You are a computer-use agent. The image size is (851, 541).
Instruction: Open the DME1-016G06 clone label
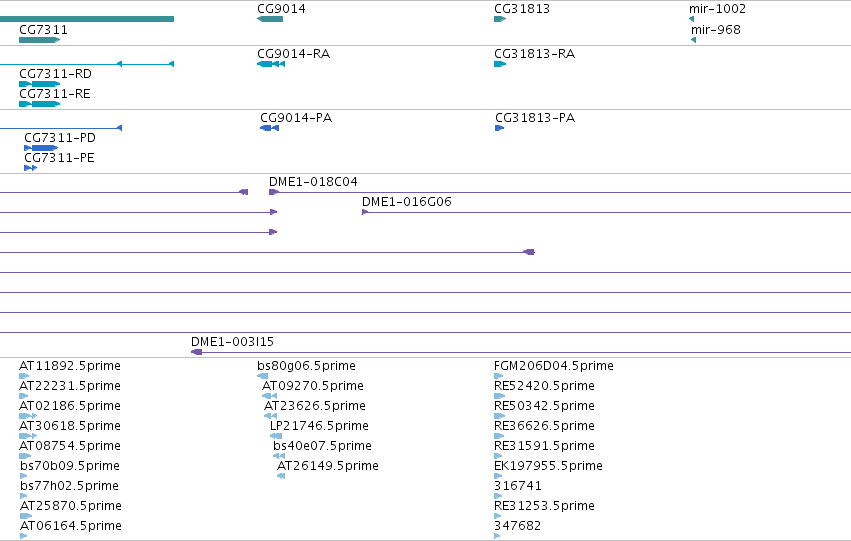tap(407, 202)
